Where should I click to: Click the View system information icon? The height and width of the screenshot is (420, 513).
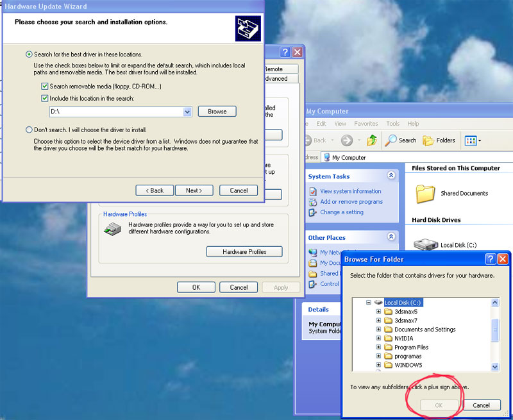pos(313,191)
